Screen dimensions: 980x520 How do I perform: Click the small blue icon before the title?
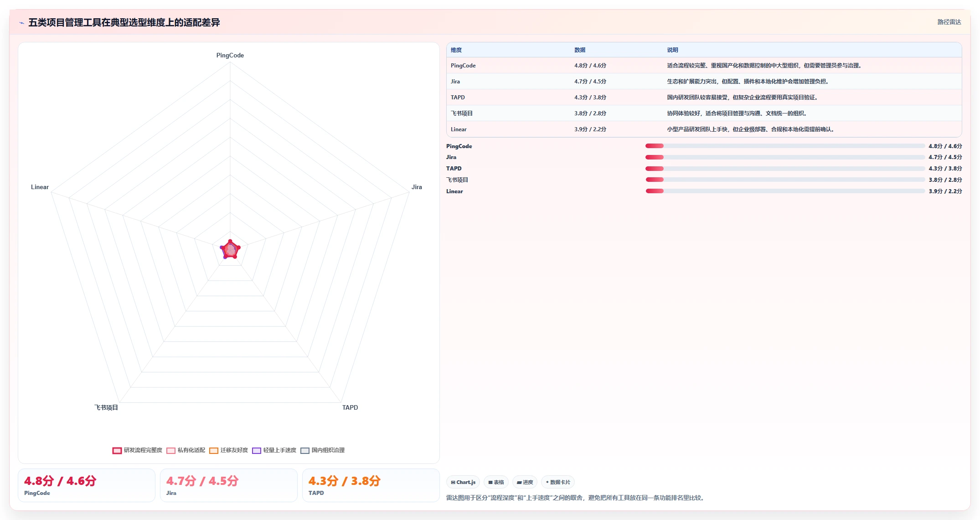(21, 23)
